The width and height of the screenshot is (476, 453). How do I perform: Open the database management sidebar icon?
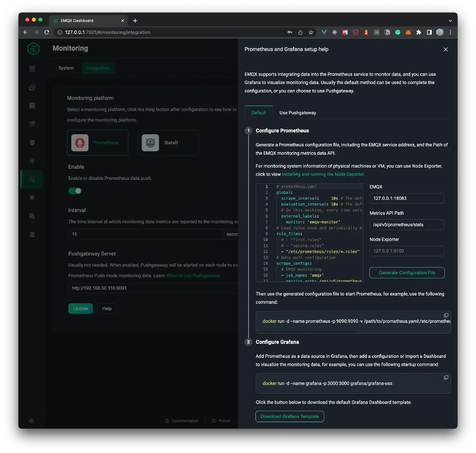(x=32, y=234)
